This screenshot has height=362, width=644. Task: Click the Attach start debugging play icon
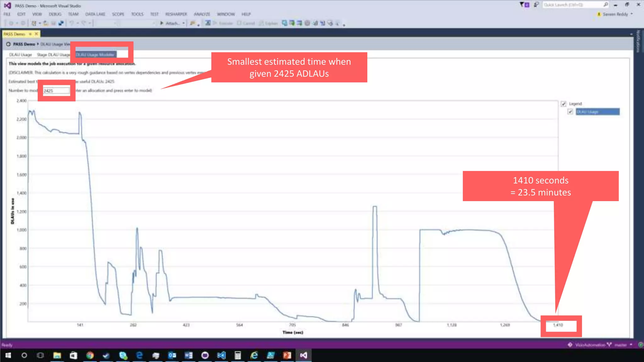tap(162, 23)
